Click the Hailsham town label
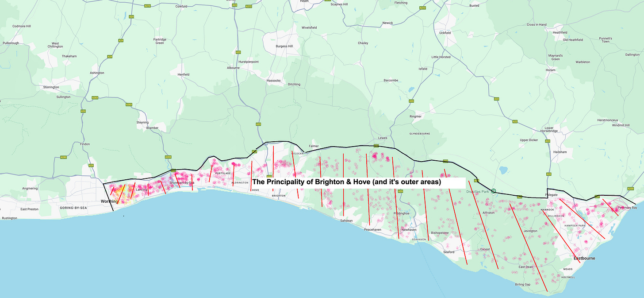This screenshot has height=298, width=644. [x=560, y=152]
